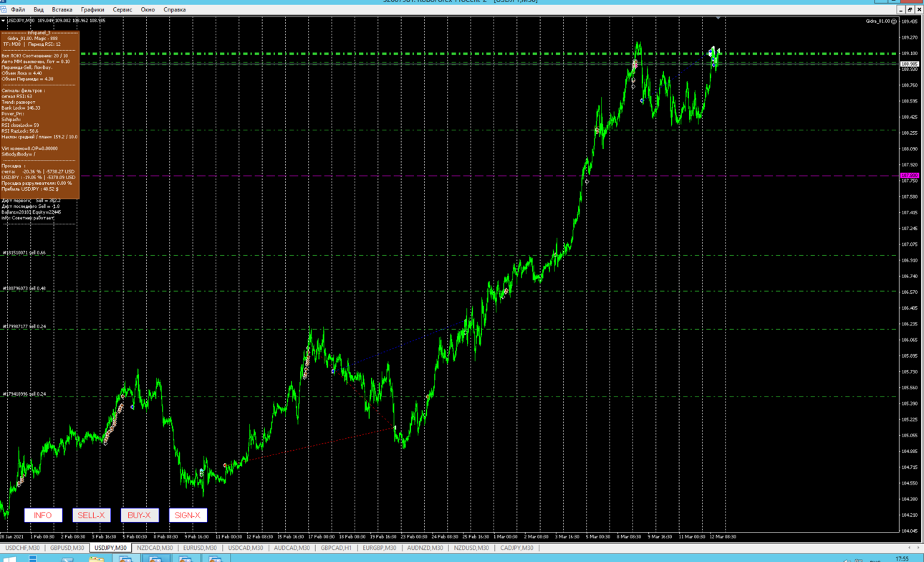Click the BUY-X button
This screenshot has width=924, height=562.
click(x=140, y=515)
